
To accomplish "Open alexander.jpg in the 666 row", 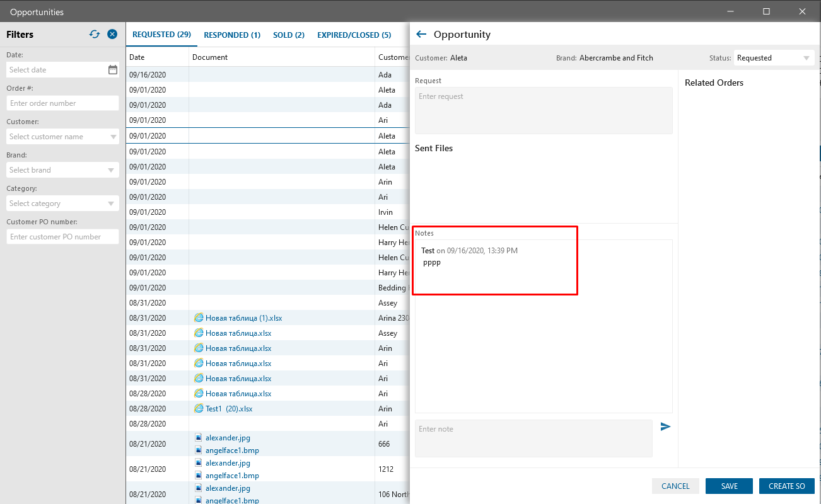I will tap(228, 437).
